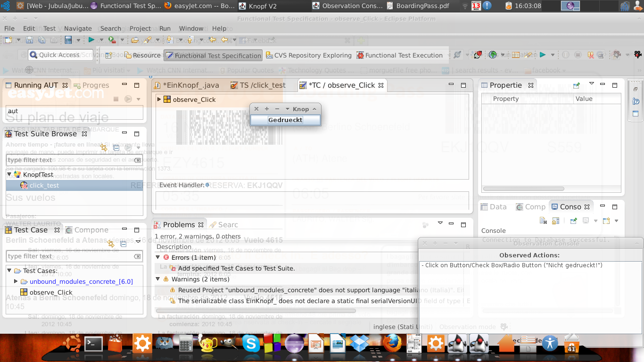
Task: Clear Test Case Browser filter text icon
Action: (x=137, y=256)
